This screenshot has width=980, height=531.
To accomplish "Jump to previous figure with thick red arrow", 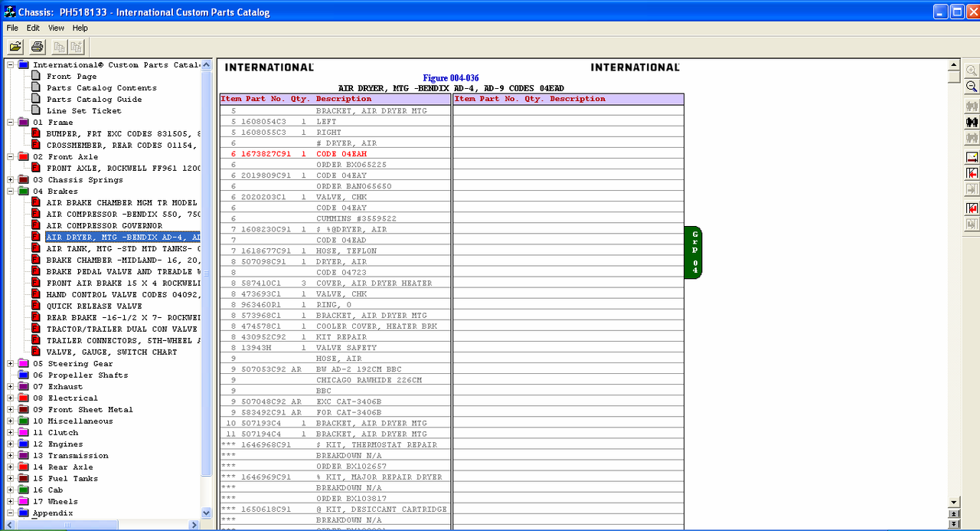I will click(x=972, y=208).
